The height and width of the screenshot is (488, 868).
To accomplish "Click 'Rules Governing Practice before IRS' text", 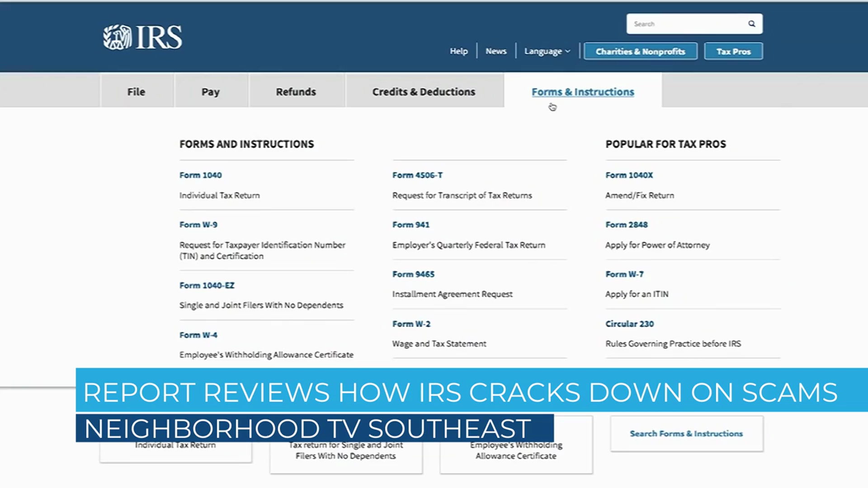I will coord(673,344).
